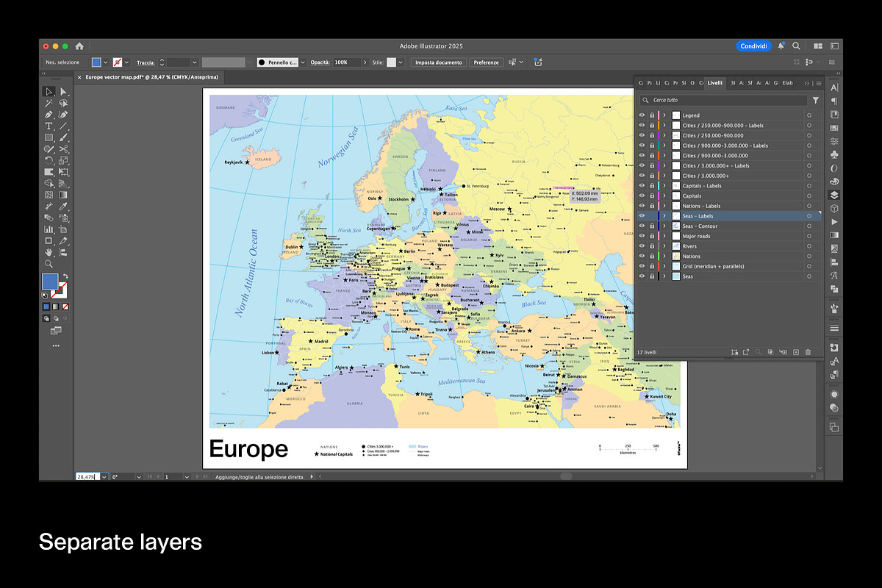The height and width of the screenshot is (588, 882).
Task: Select the Type tool in the toolbar
Action: [x=49, y=126]
